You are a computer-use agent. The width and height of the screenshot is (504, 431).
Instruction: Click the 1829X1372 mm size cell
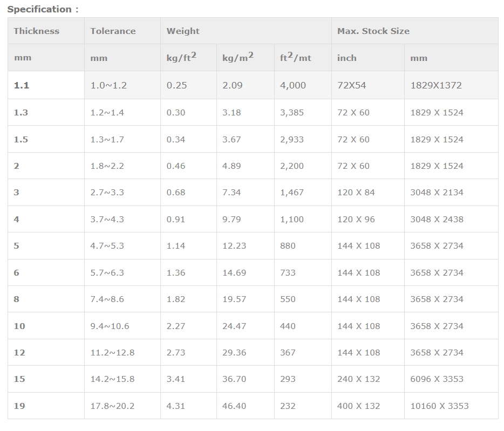[451, 85]
